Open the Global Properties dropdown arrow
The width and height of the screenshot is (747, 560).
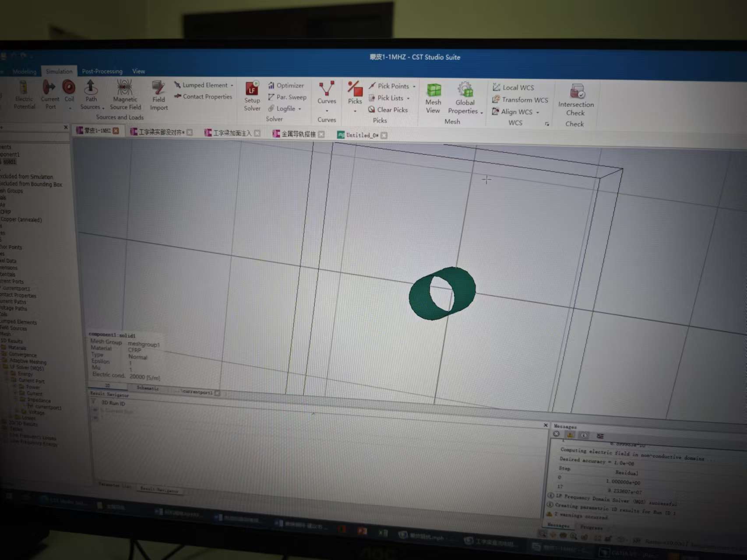(x=482, y=113)
